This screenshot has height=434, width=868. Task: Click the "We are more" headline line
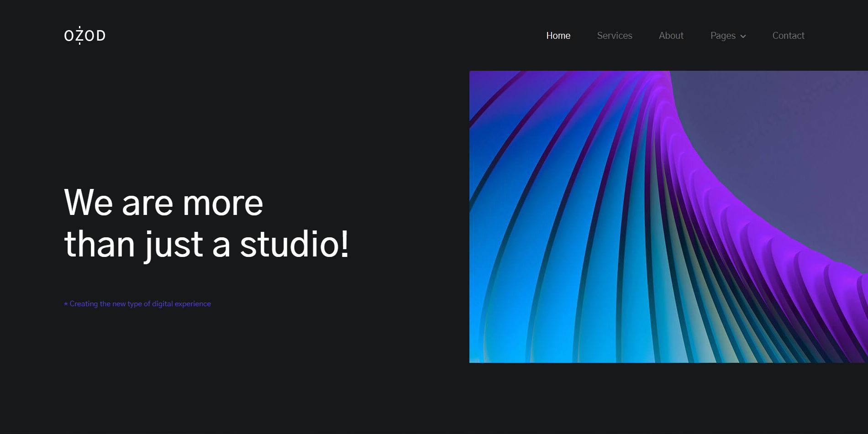pyautogui.click(x=163, y=203)
